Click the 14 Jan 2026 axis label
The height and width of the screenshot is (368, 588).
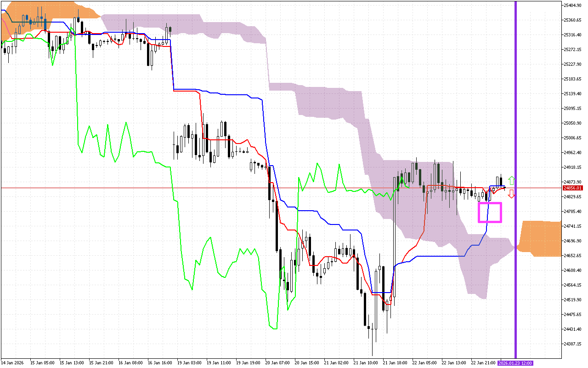12,363
